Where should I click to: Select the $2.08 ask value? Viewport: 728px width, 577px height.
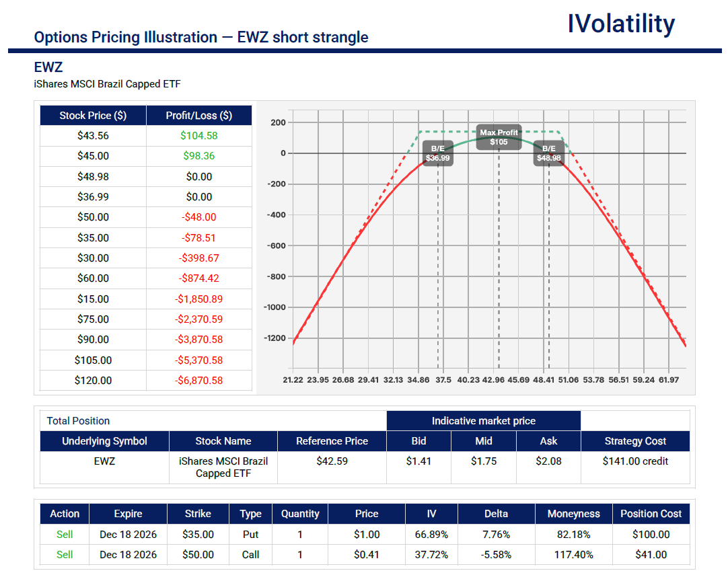[548, 461]
